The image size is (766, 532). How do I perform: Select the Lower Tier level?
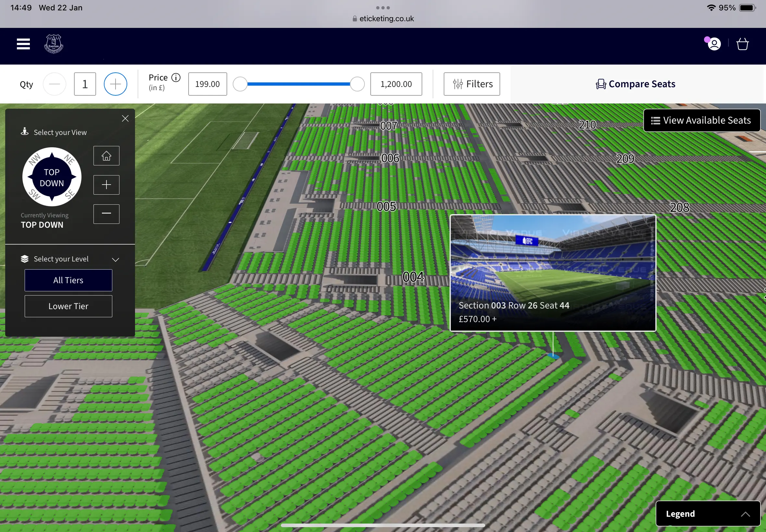tap(68, 306)
